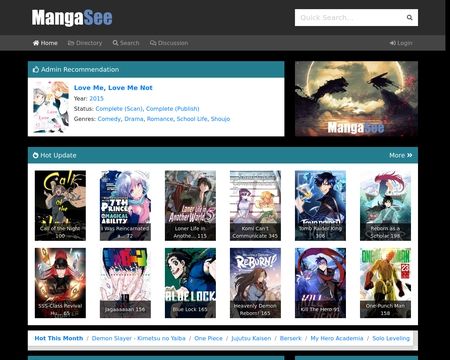The image size is (450, 360).
Task: Open Kill The Hero 91 cover
Action: pyautogui.click(x=320, y=283)
